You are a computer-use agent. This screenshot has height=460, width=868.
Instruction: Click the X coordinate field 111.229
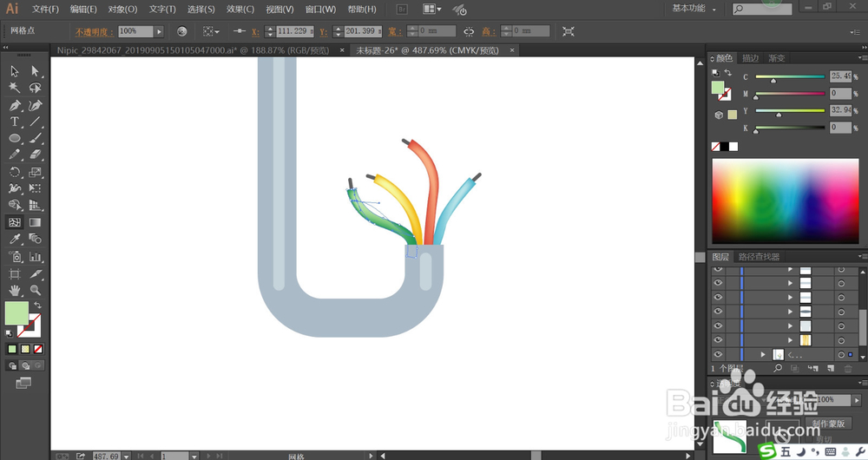[295, 31]
